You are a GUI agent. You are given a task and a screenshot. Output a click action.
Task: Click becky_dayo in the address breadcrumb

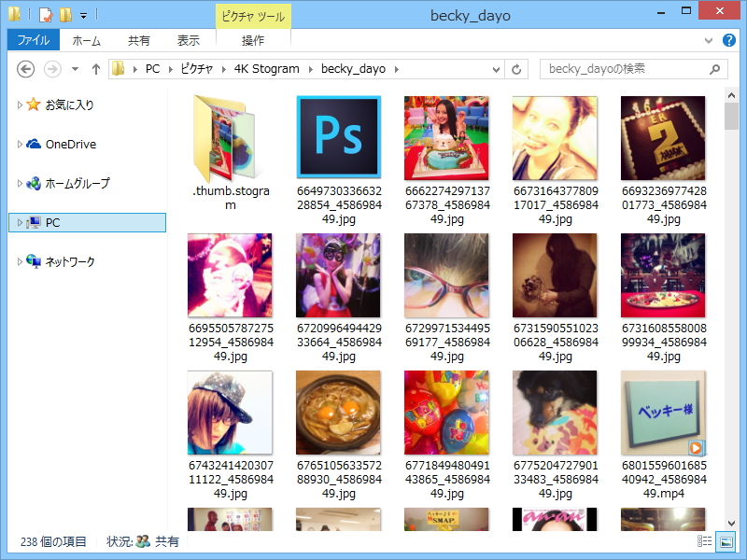pyautogui.click(x=353, y=69)
